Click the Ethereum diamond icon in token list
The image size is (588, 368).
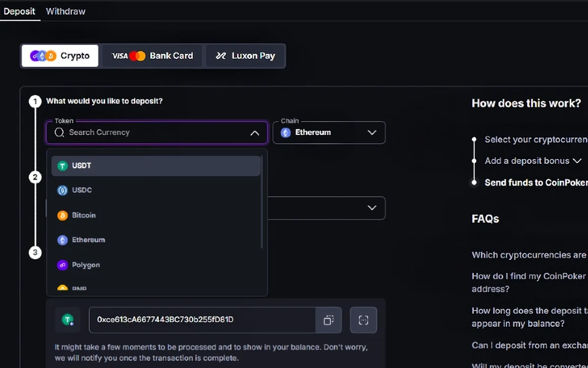62,240
